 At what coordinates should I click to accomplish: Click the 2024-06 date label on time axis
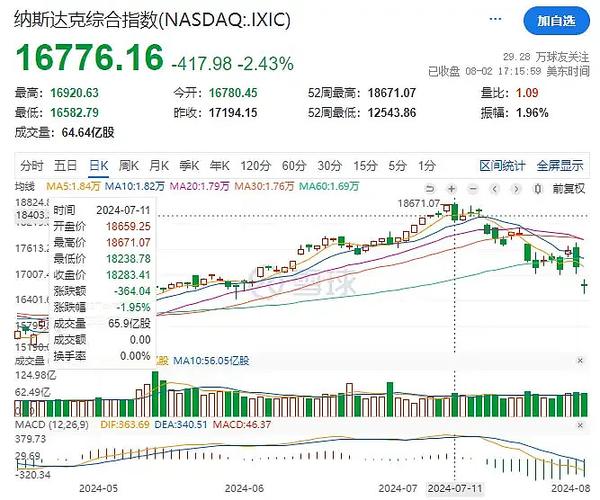pos(244,489)
